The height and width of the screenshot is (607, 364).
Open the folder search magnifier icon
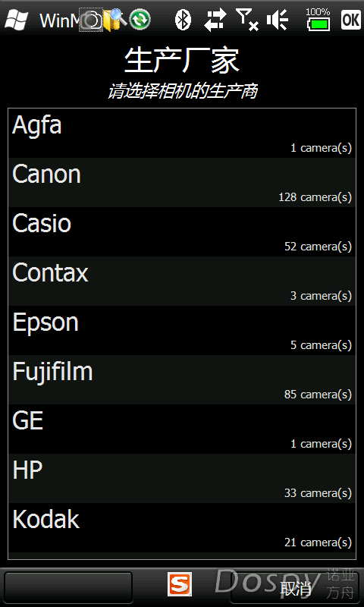pyautogui.click(x=115, y=20)
